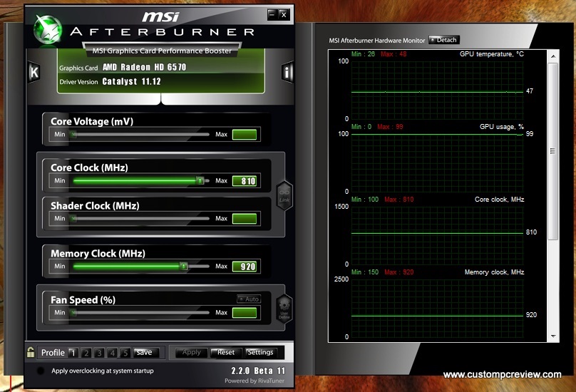
Task: Click the monitor scrollbar up arrow
Action: pos(553,56)
